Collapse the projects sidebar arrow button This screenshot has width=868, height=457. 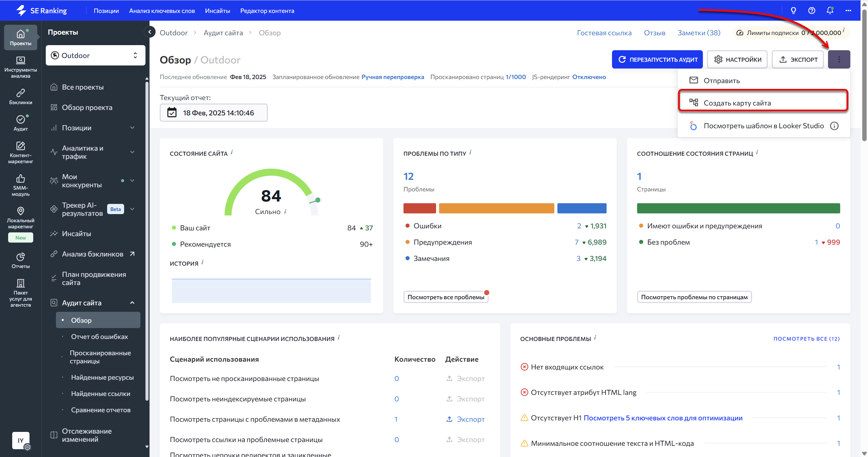pos(150,32)
